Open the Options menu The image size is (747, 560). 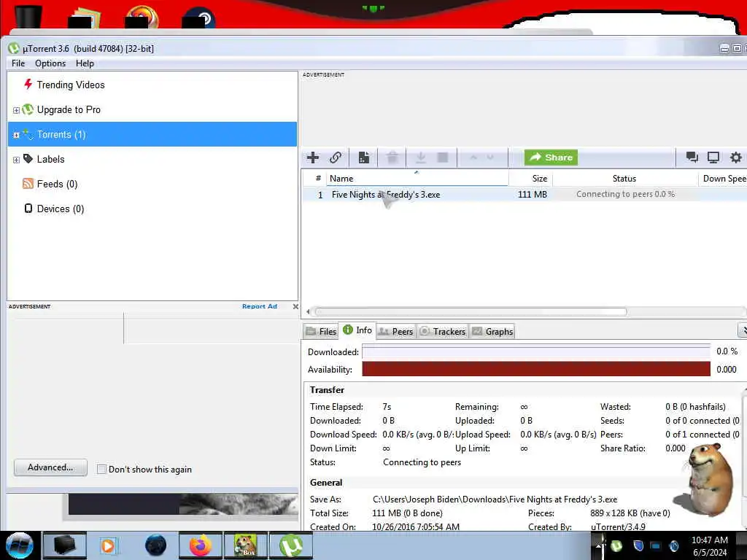click(50, 63)
